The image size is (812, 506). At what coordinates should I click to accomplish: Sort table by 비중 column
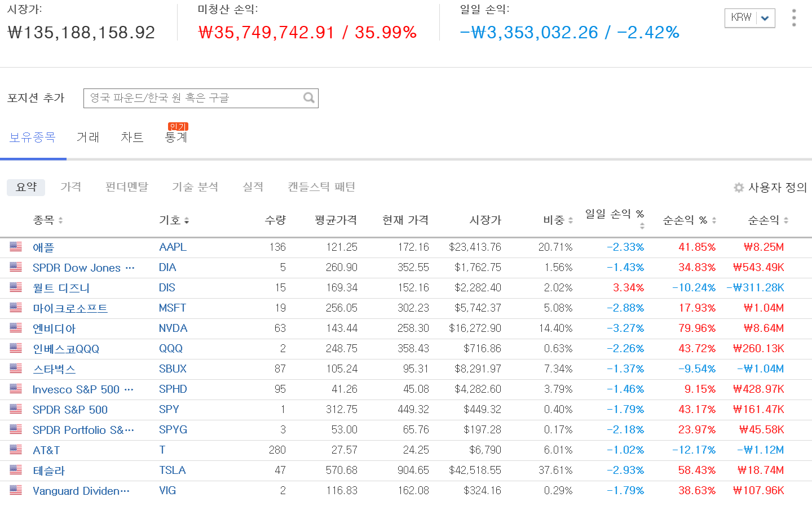click(558, 220)
